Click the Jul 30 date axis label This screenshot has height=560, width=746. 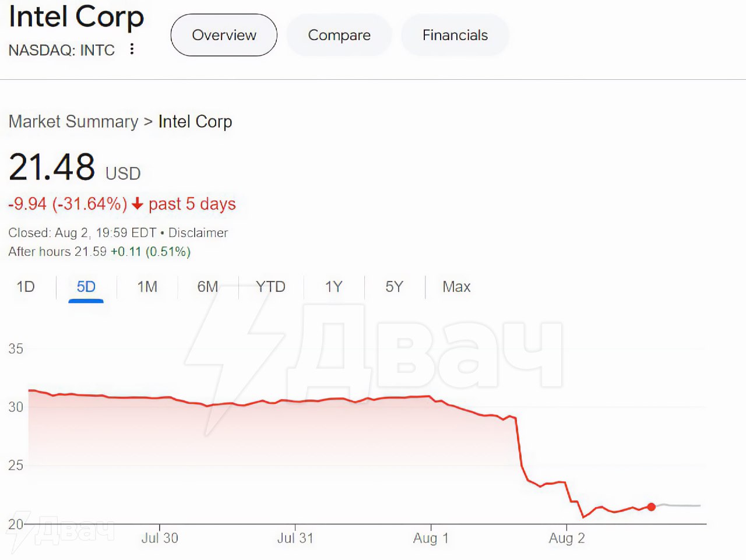pos(160,538)
